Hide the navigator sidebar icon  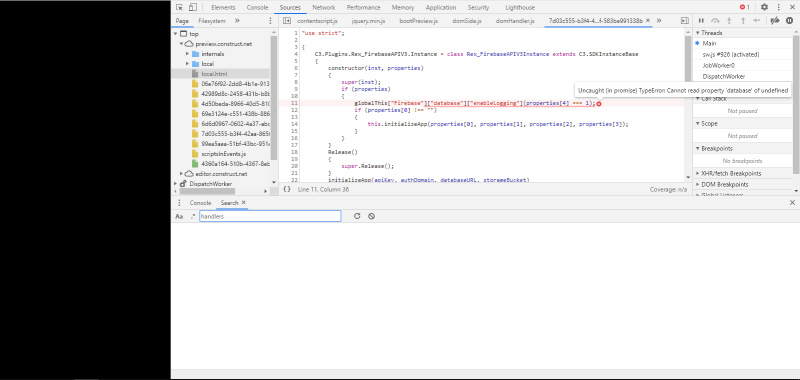point(287,21)
